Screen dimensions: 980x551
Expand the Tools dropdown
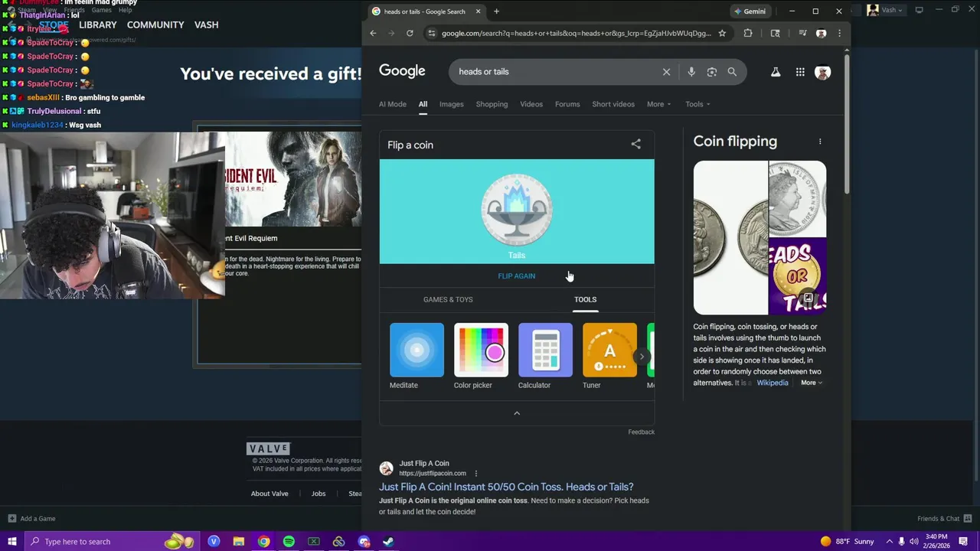coord(697,104)
